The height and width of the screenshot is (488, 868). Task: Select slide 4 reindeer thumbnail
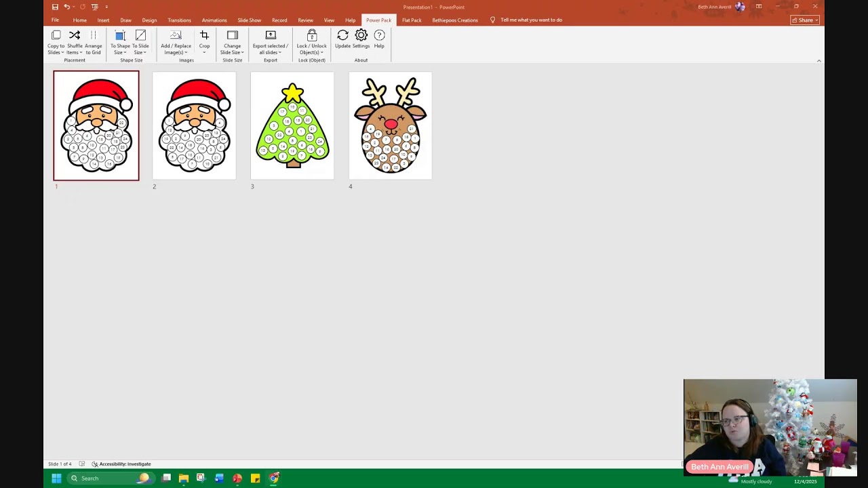391,125
